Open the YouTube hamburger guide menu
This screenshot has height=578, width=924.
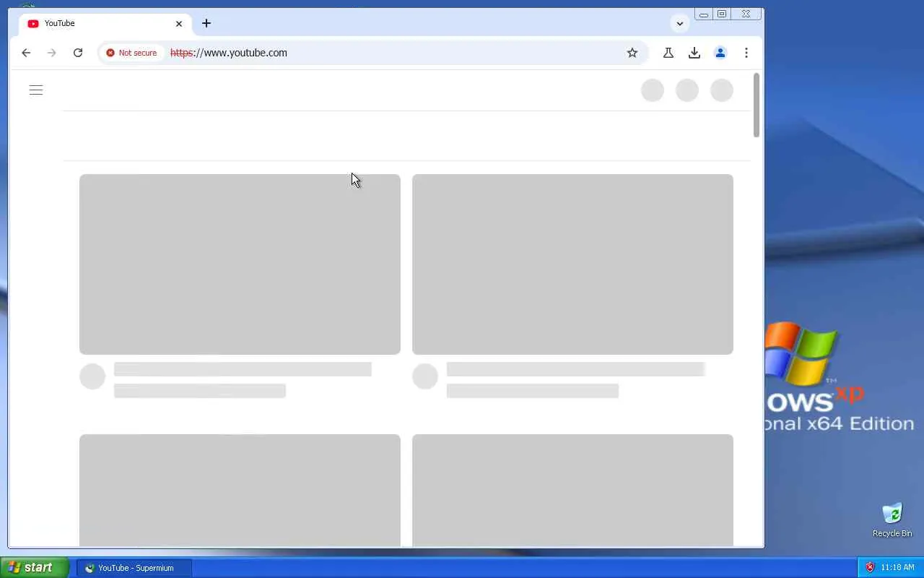point(36,90)
